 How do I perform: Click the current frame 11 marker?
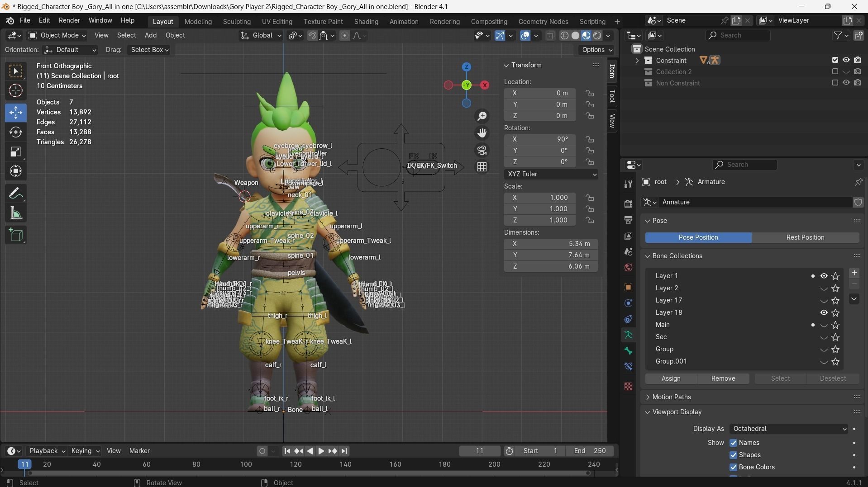coord(24,464)
